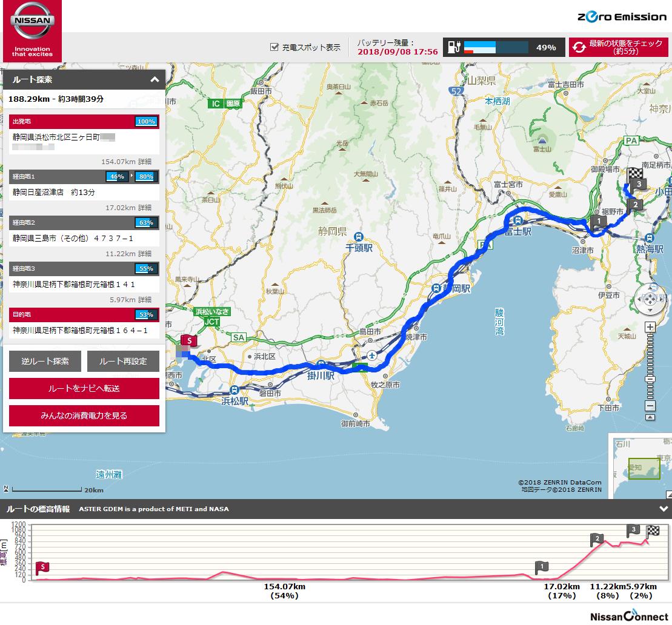This screenshot has width=672, height=625.
Task: Click the Zero Emission logo
Action: pyautogui.click(x=622, y=17)
